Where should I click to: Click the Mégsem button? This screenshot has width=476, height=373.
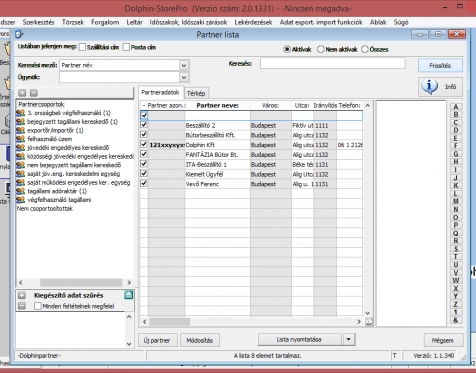coord(443,340)
